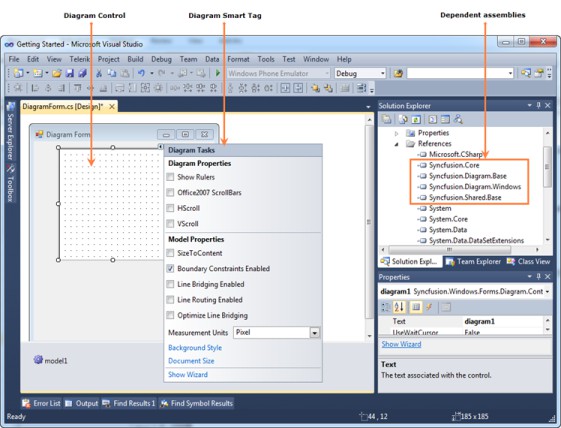Click the Paste toolbar icon
The width and height of the screenshot is (561, 428).
(125, 73)
